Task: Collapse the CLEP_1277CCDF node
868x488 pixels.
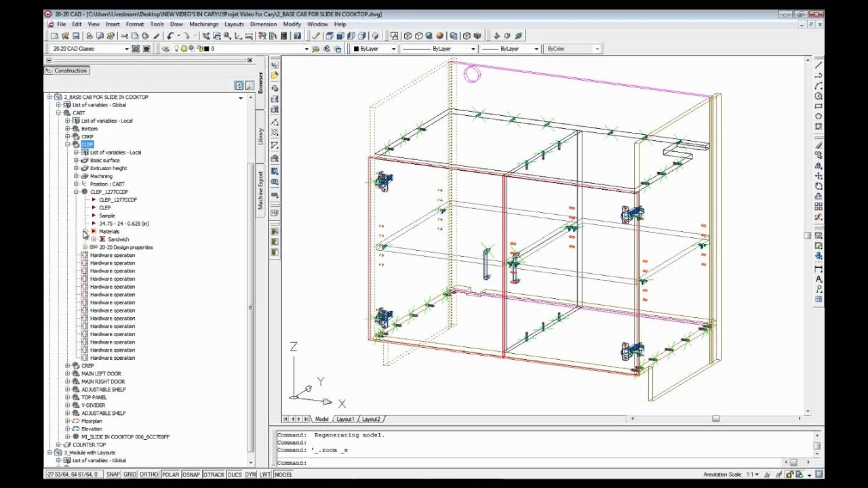Action: 77,192
